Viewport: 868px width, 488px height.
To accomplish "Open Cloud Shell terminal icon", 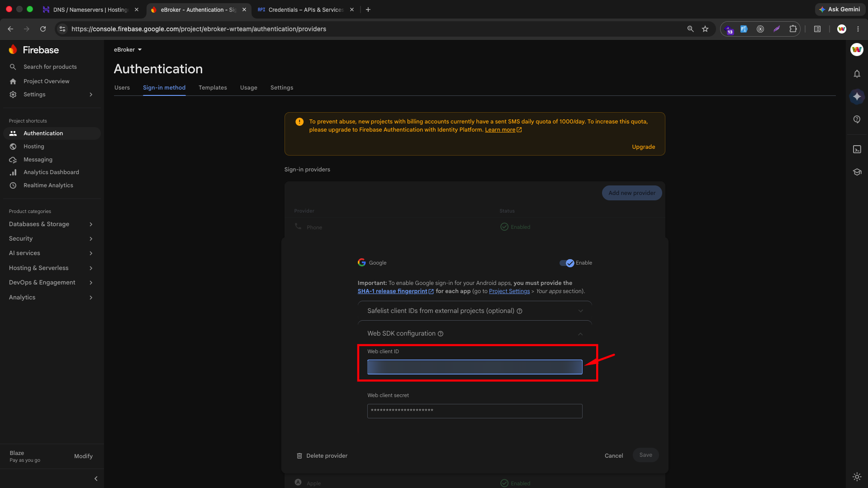I will (857, 149).
